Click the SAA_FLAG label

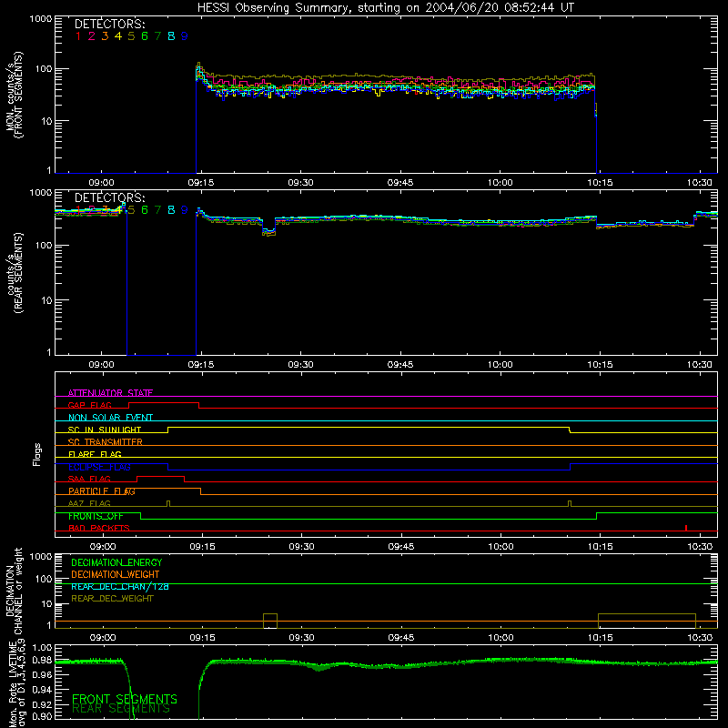click(89, 480)
